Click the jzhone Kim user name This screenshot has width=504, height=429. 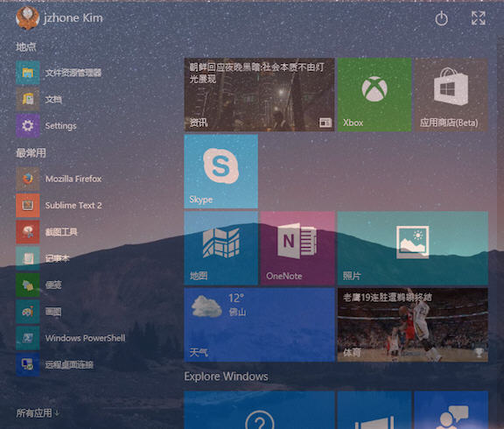pyautogui.click(x=73, y=18)
